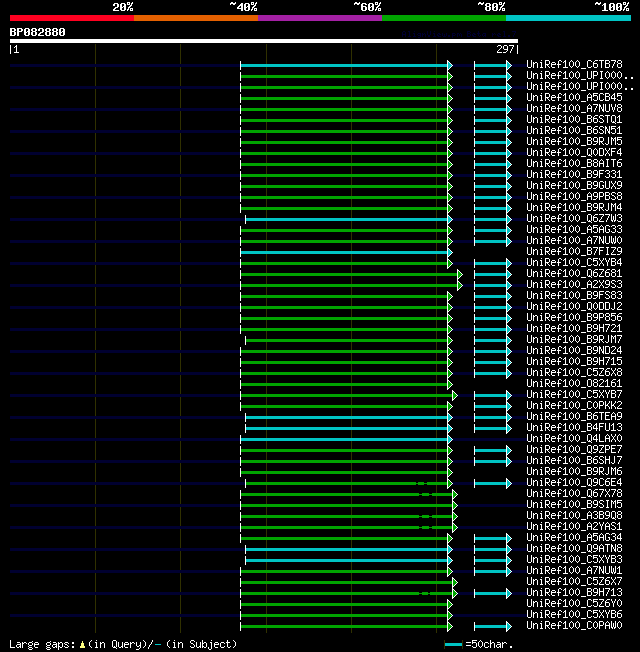The height and width of the screenshot is (652, 640).
Task: Pick the UniRef100_A2X9S3 label
Action: click(x=574, y=284)
